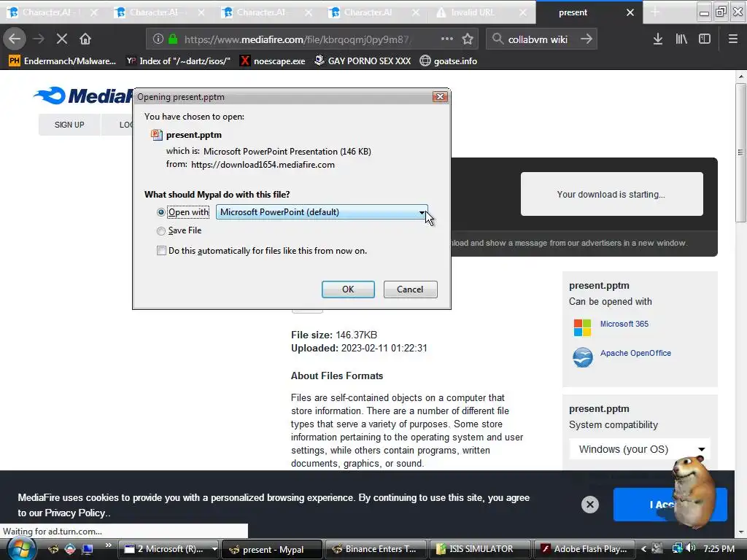Show hidden tray icons arrow
The width and height of the screenshot is (747, 560).
[x=644, y=549]
